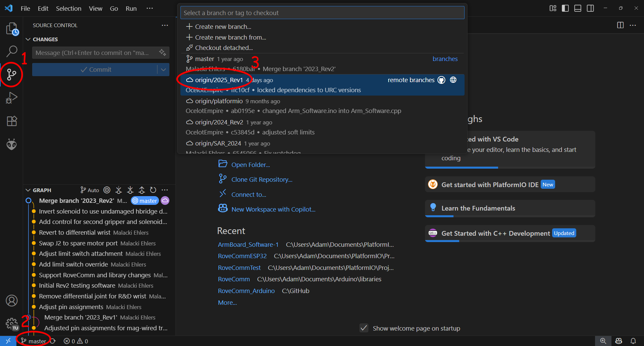This screenshot has height=346, width=644.
Task: Toggle the Primary Side Bar visibility
Action: tap(565, 8)
